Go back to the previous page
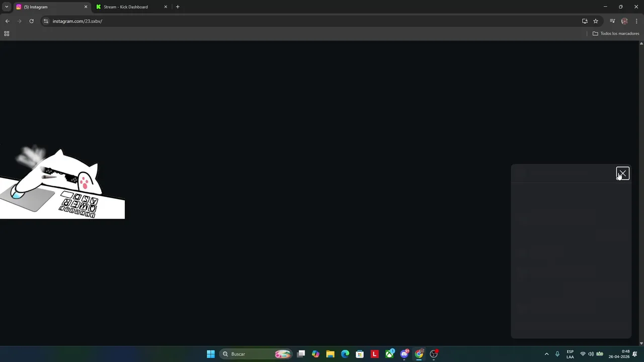The height and width of the screenshot is (362, 644). pos(7,21)
